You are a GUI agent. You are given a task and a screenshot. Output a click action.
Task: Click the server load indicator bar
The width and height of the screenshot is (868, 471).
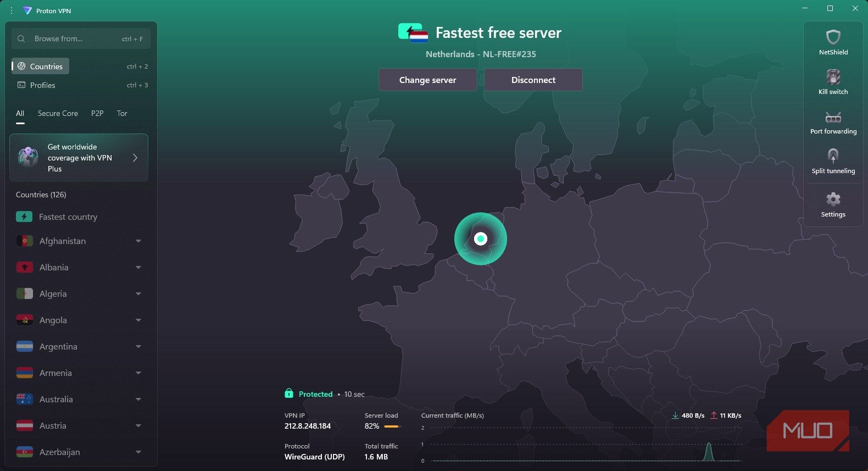392,426
